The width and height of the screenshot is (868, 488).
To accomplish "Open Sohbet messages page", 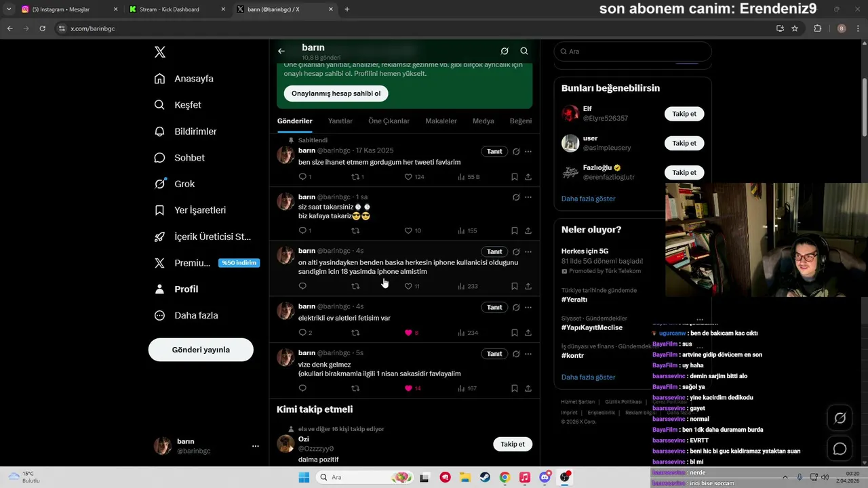I will click(179, 157).
